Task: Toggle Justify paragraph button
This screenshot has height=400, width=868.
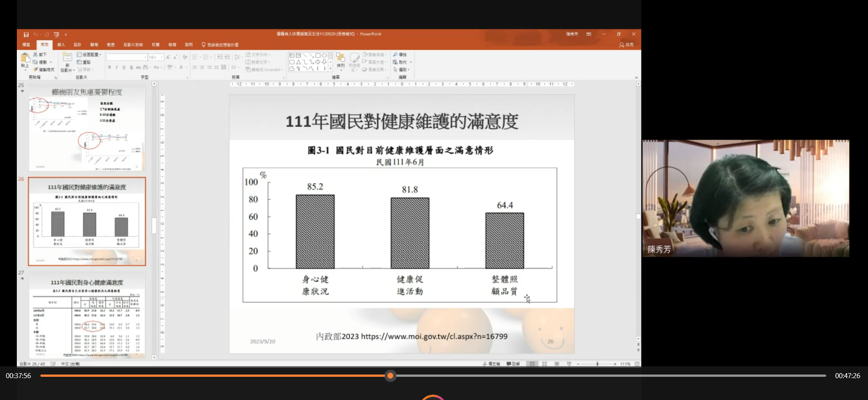Action: [x=216, y=67]
